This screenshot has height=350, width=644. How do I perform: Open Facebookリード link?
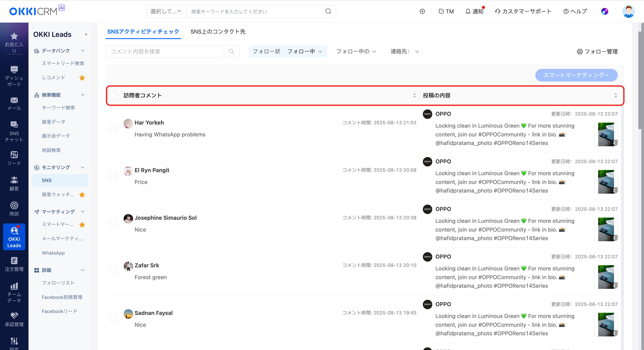(x=59, y=311)
